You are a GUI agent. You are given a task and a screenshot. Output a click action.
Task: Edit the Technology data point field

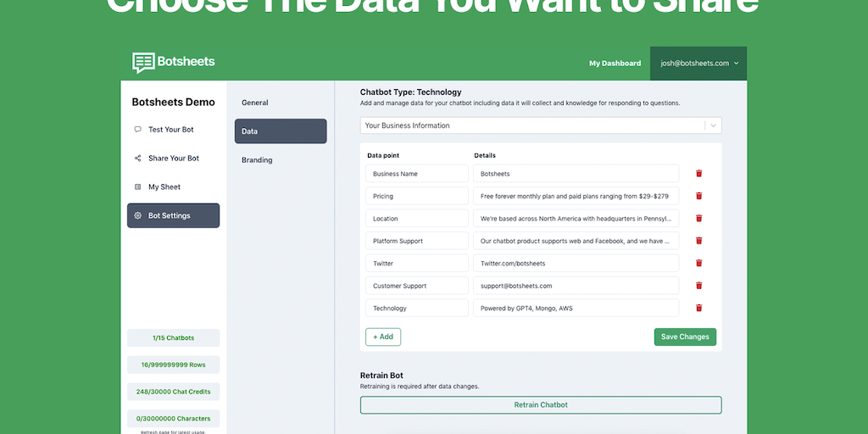pos(417,308)
